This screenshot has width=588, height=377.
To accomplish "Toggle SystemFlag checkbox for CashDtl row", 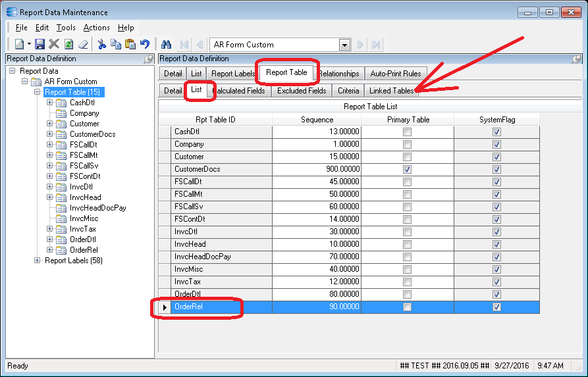I will pyautogui.click(x=496, y=132).
